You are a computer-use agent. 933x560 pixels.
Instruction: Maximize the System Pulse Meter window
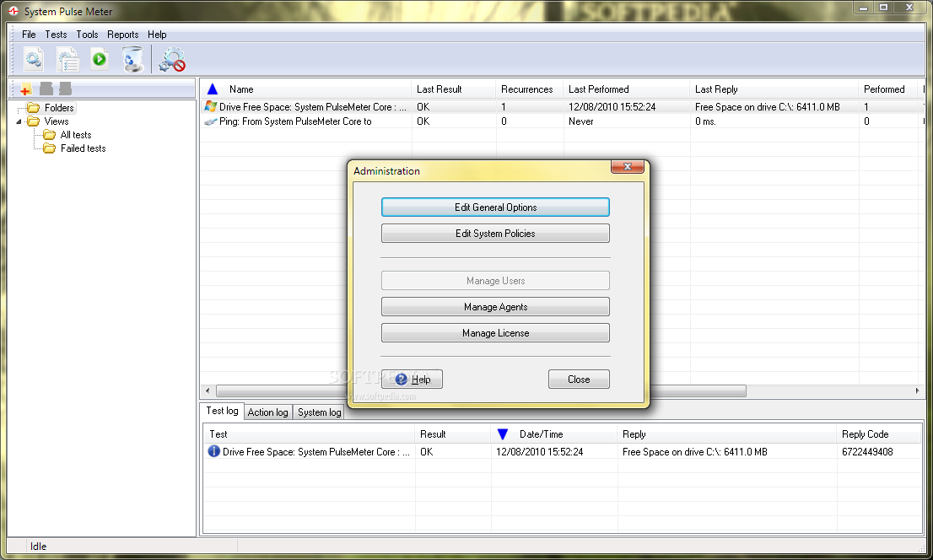[x=883, y=7]
